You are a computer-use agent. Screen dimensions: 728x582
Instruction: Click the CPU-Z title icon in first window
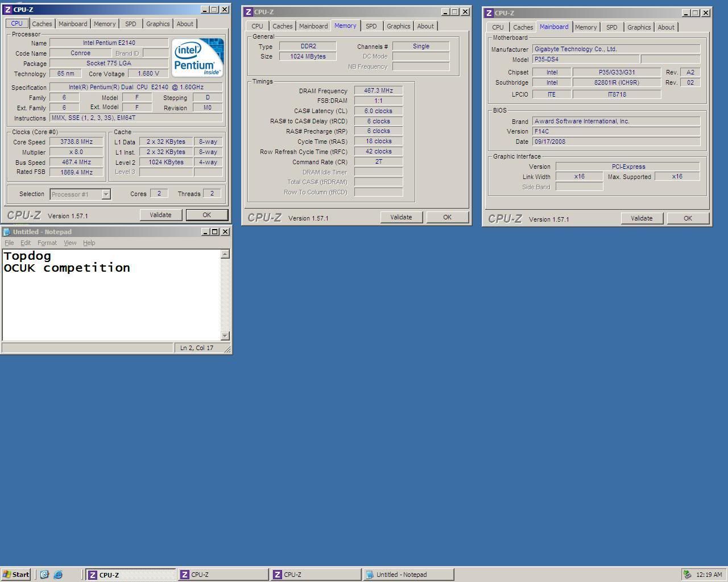(x=8, y=10)
